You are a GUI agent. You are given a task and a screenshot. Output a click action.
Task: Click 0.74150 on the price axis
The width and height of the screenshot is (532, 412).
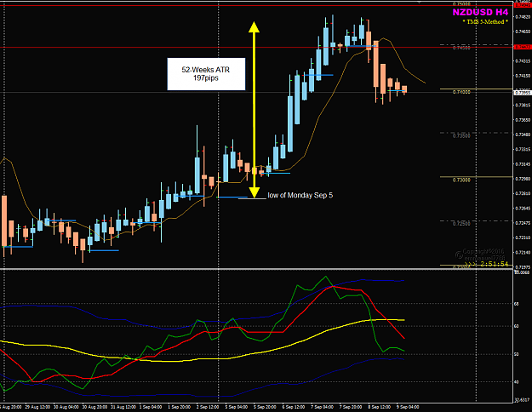pyautogui.click(x=523, y=76)
